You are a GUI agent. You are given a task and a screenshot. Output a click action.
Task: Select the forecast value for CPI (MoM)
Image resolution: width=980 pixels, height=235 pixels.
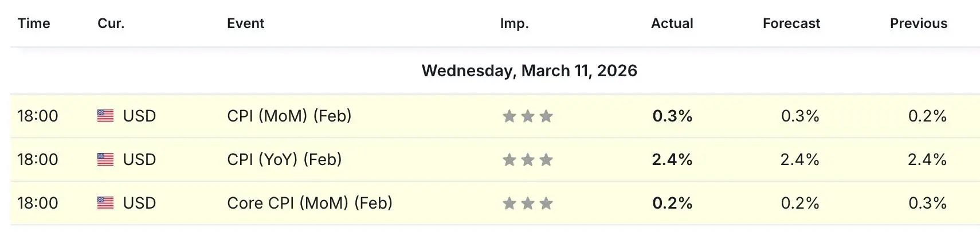click(x=799, y=116)
